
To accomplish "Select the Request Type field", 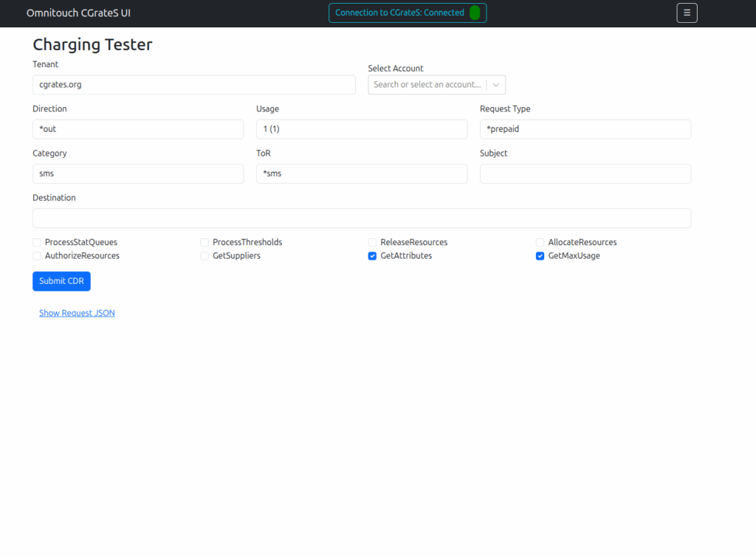I will coord(585,129).
